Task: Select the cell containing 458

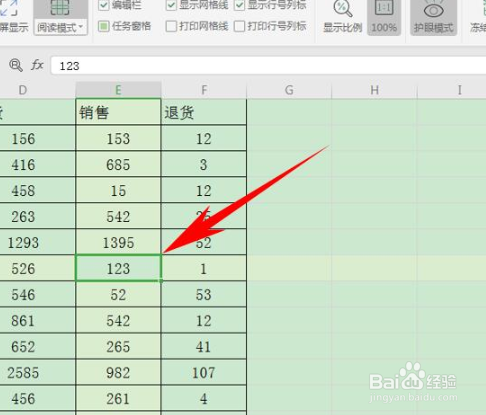Action: tap(37, 190)
